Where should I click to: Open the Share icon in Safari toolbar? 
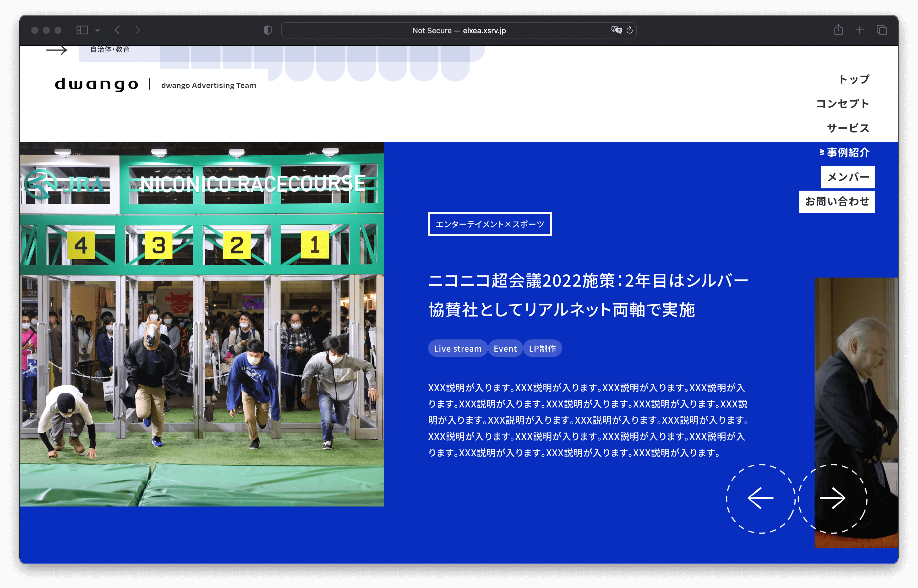tap(838, 30)
